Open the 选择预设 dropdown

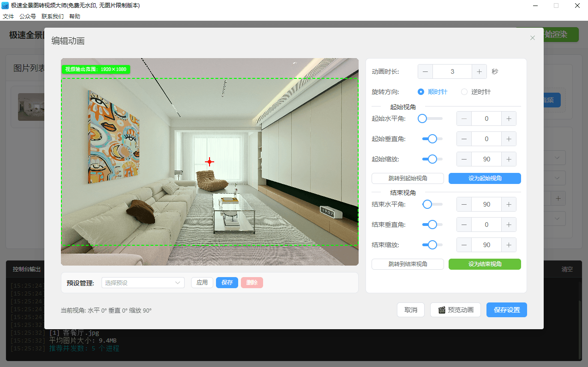click(143, 283)
